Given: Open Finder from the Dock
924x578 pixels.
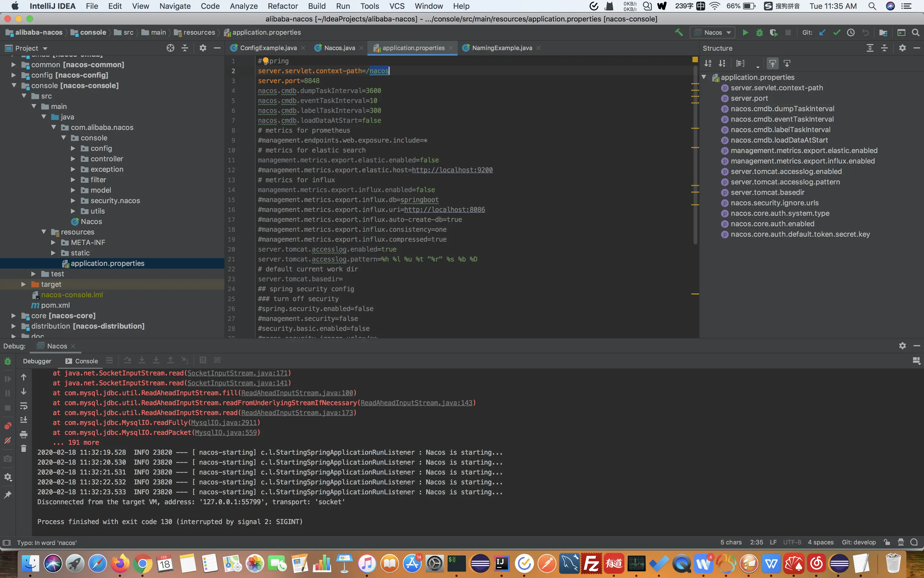Looking at the screenshot, I should click(x=31, y=563).
